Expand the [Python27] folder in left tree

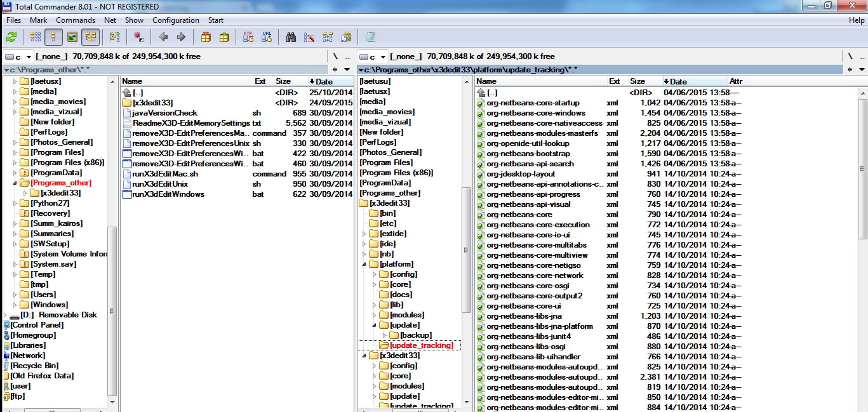tap(16, 203)
